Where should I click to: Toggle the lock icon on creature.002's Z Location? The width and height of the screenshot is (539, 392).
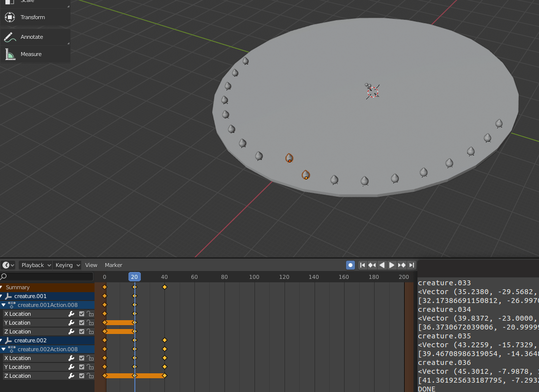(91, 376)
